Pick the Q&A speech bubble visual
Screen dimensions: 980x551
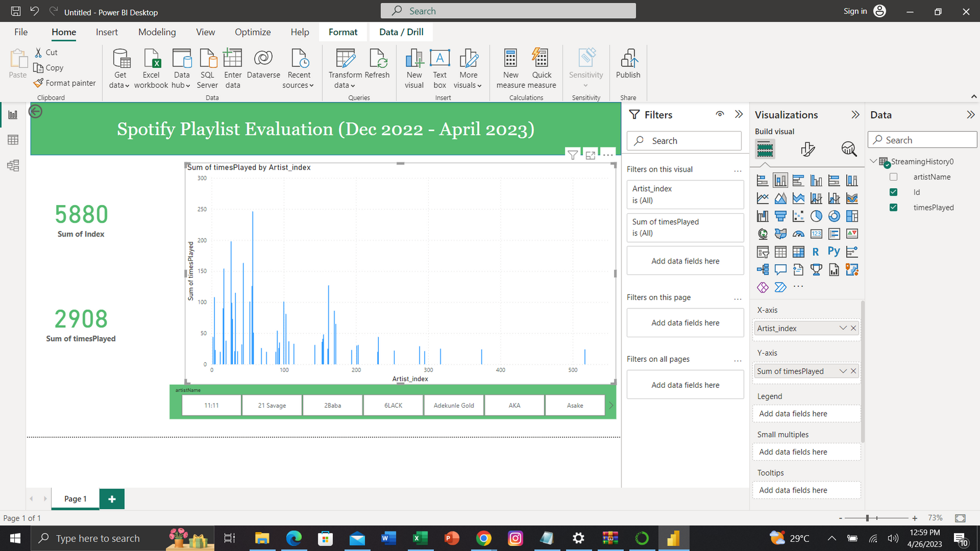781,269
